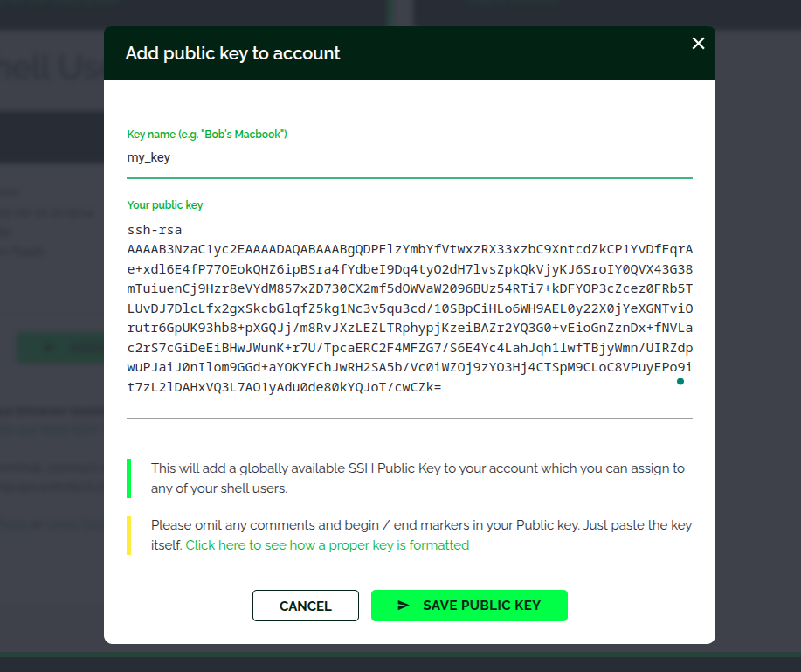Click the 'my_key' text in name field

pos(148,158)
